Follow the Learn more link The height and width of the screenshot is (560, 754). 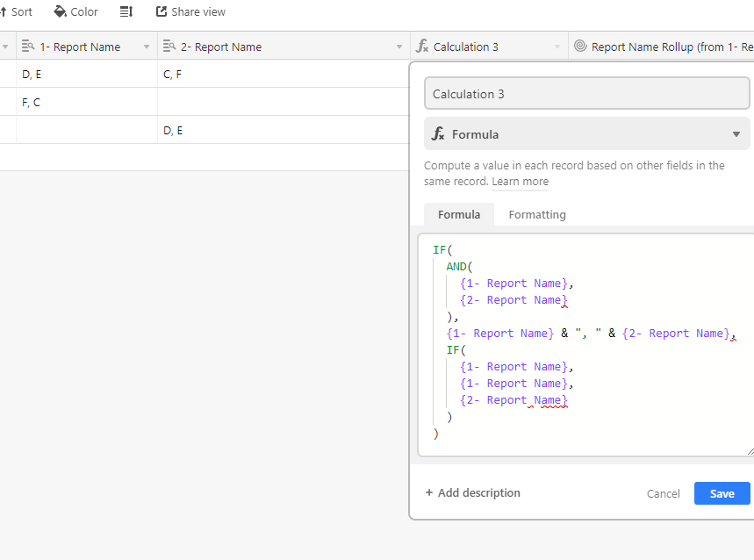(520, 182)
